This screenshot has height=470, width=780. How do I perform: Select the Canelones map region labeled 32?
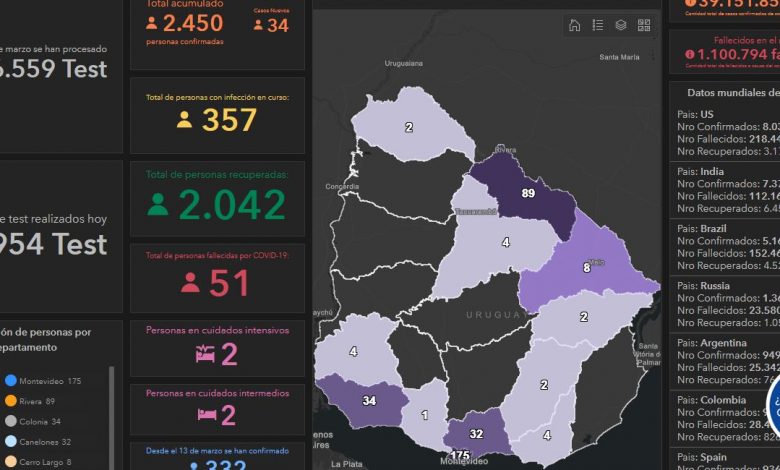tap(477, 434)
